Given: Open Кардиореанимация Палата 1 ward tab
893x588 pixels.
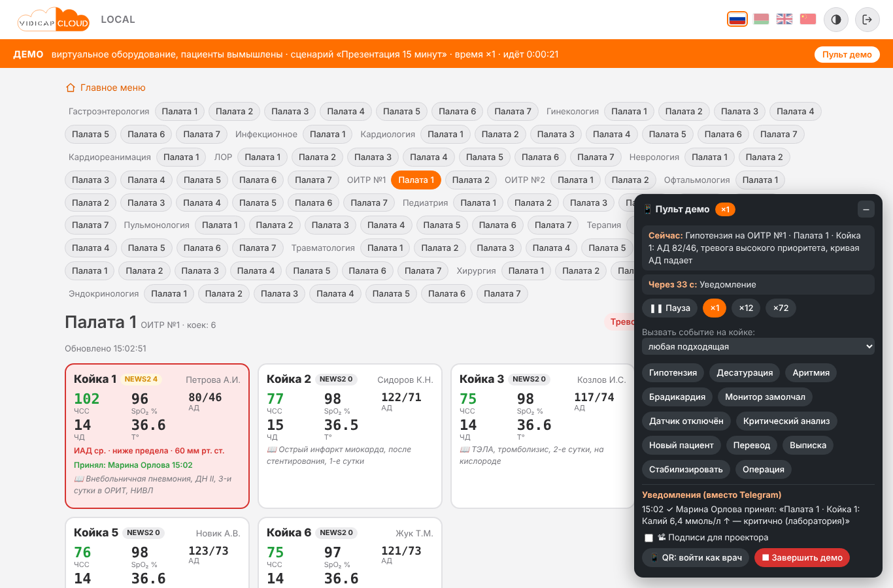Looking at the screenshot, I should [181, 157].
